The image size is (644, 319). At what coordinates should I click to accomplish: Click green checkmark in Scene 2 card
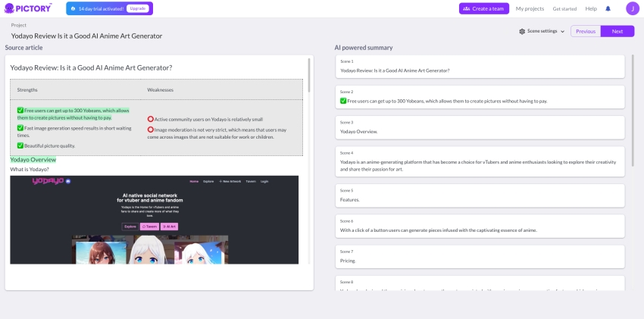tap(343, 101)
